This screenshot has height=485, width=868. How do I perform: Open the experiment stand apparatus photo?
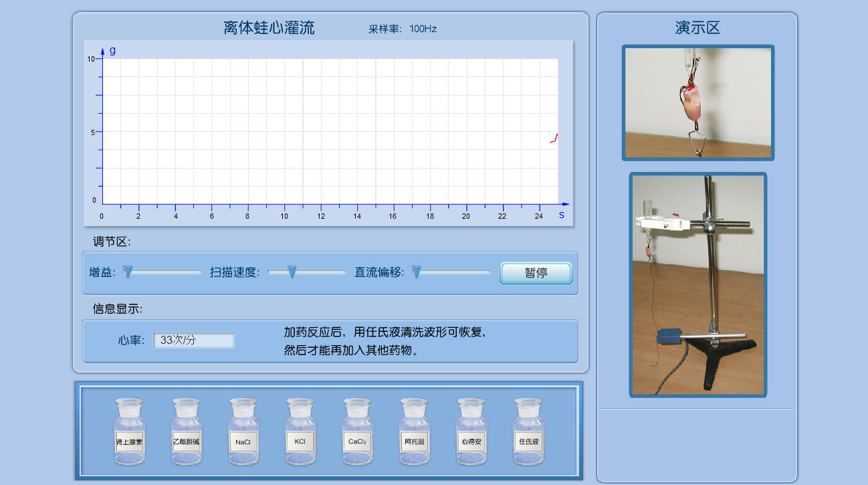[x=697, y=284]
